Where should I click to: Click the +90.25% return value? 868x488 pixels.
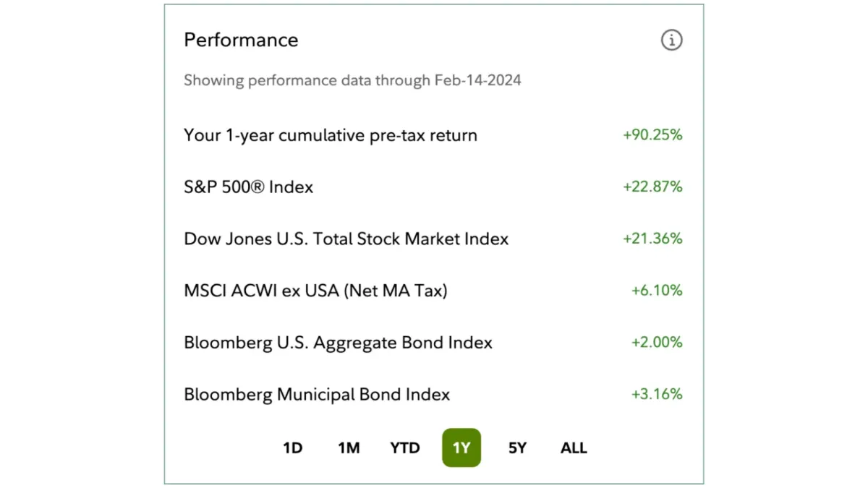[x=653, y=134]
